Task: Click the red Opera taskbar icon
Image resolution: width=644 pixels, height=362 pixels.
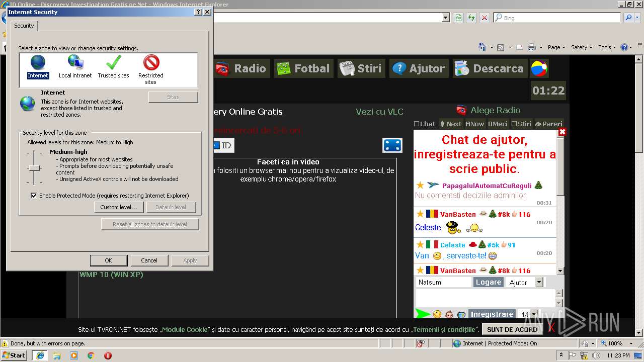Action: pos(108,355)
